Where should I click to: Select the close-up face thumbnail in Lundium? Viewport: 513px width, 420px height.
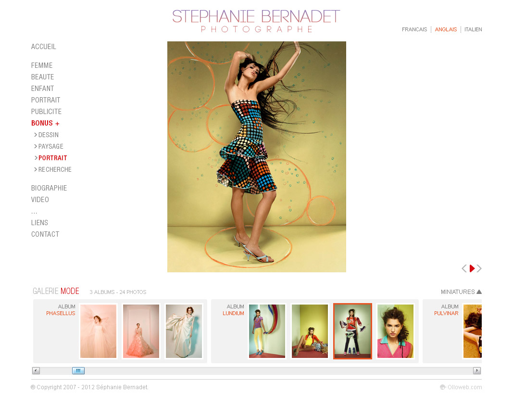[x=395, y=331]
